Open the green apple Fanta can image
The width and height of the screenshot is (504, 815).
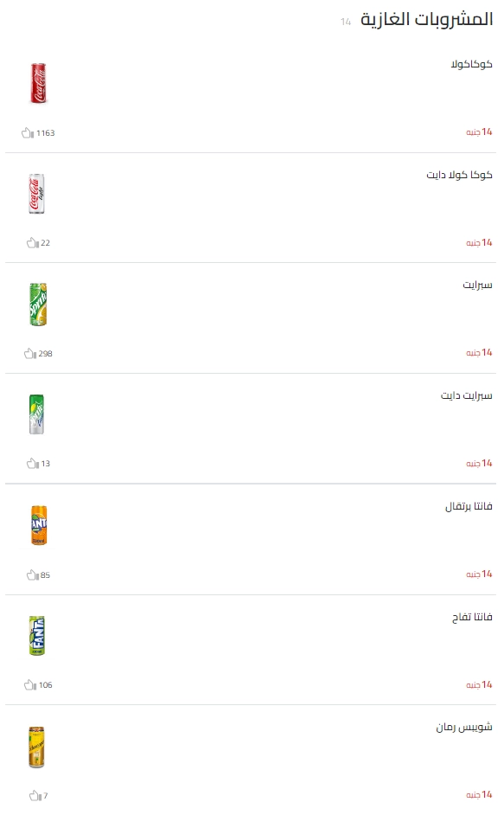pos(37,635)
